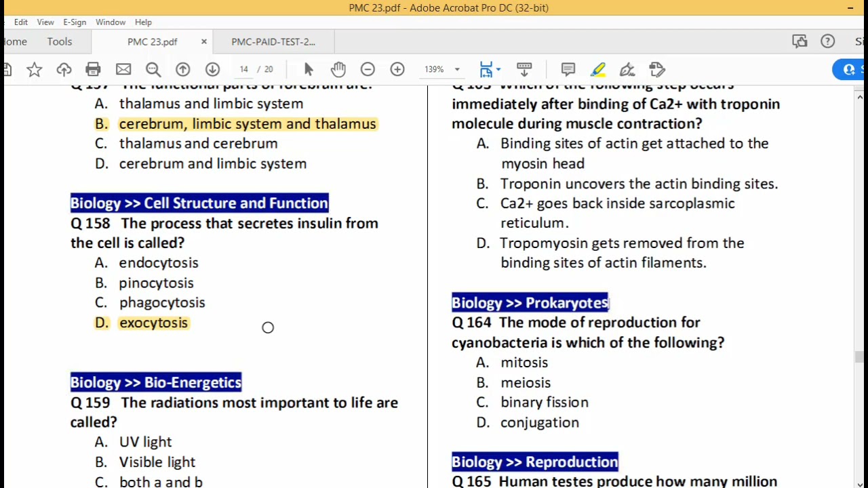The height and width of the screenshot is (488, 868).
Task: Click option 'pinocytosis'
Action: pyautogui.click(x=157, y=283)
